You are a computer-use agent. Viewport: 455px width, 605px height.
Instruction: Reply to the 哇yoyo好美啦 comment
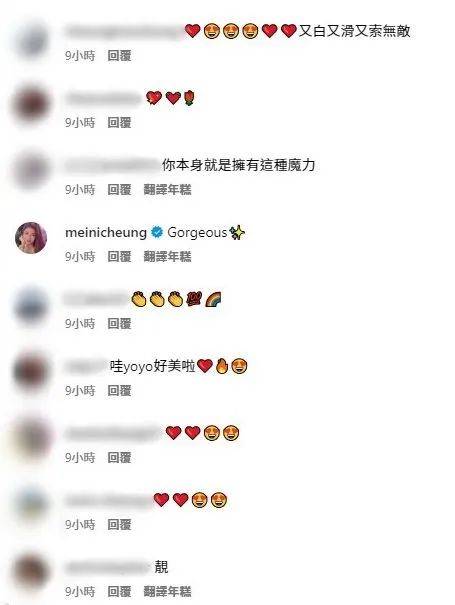119,391
